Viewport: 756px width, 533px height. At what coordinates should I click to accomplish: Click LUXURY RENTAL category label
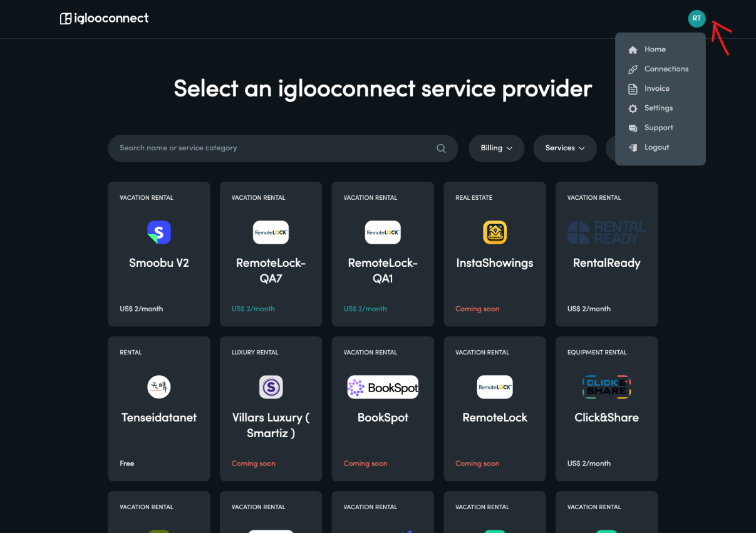pos(255,353)
